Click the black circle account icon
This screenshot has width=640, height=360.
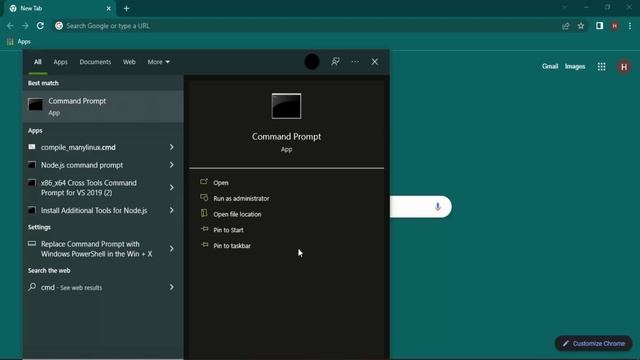click(312, 62)
